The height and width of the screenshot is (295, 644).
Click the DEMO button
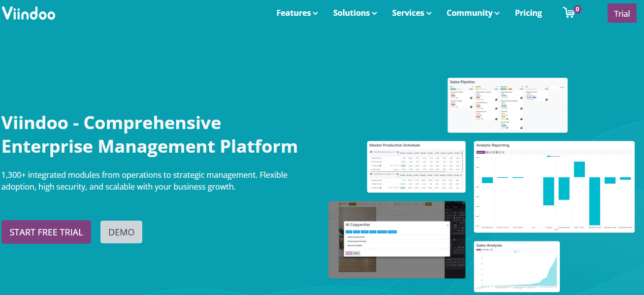[x=121, y=232]
